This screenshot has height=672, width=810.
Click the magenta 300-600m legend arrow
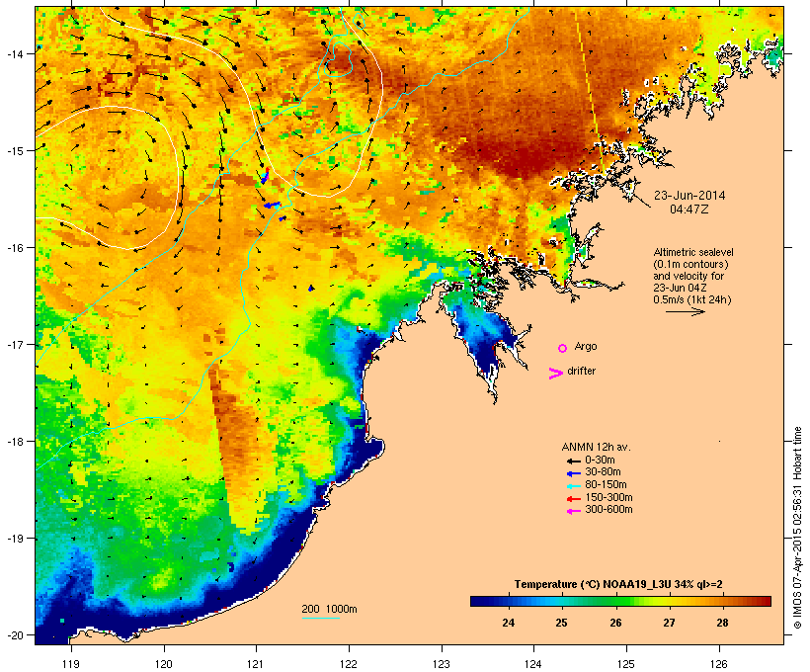(573, 511)
